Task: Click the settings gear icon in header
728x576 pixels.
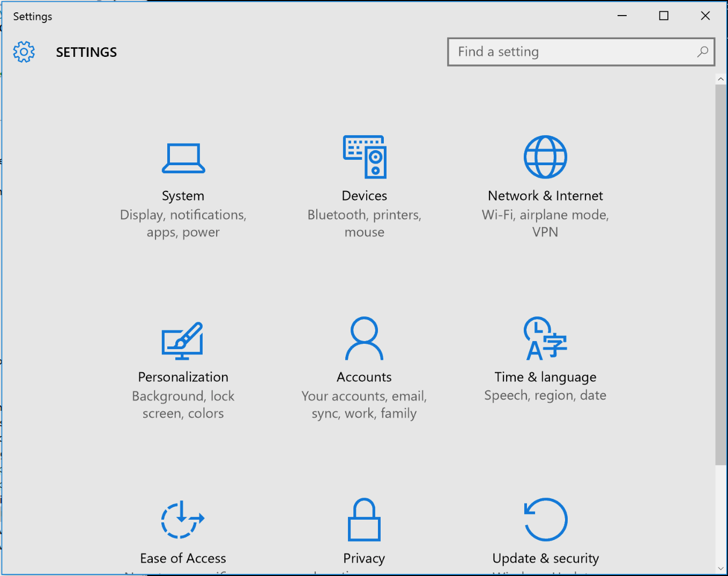Action: 24,52
